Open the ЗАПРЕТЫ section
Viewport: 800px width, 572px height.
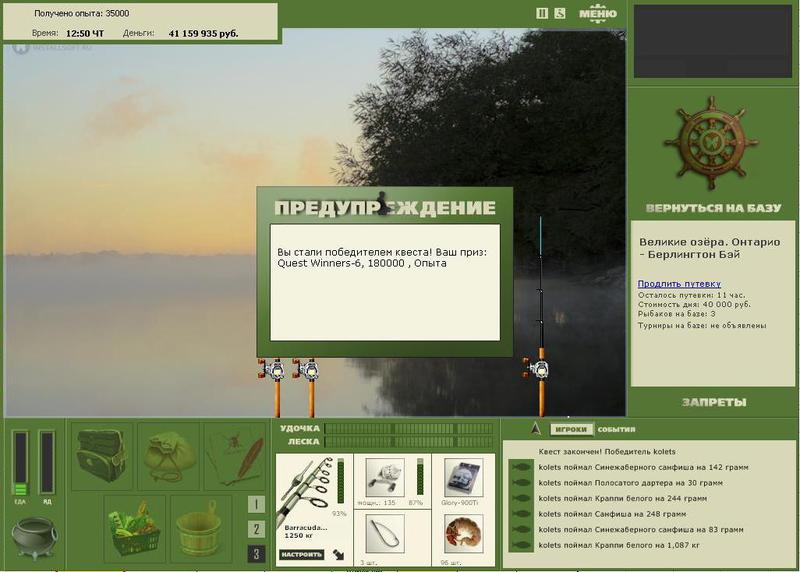point(713,402)
